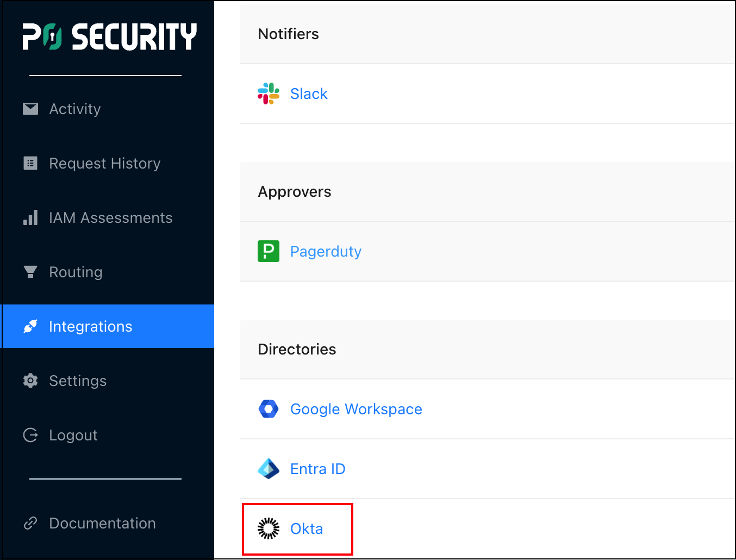Click the funnel icon beside Routing
This screenshot has width=736, height=560.
click(x=30, y=272)
